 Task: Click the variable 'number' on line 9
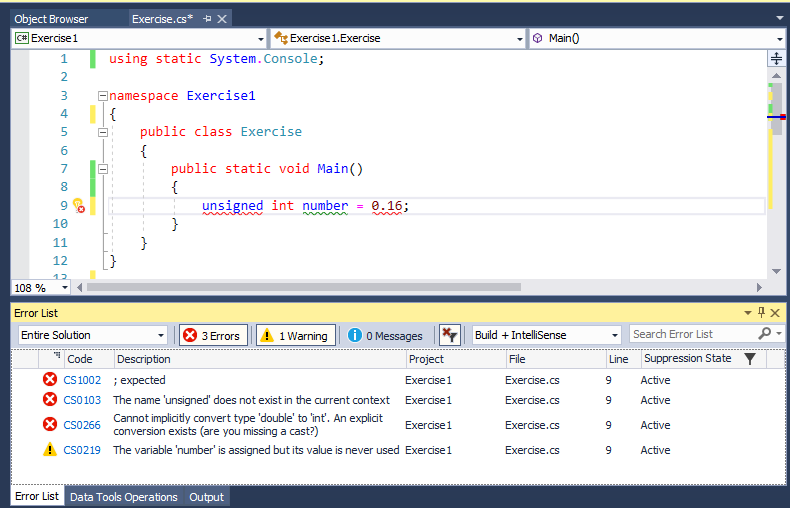tap(325, 206)
